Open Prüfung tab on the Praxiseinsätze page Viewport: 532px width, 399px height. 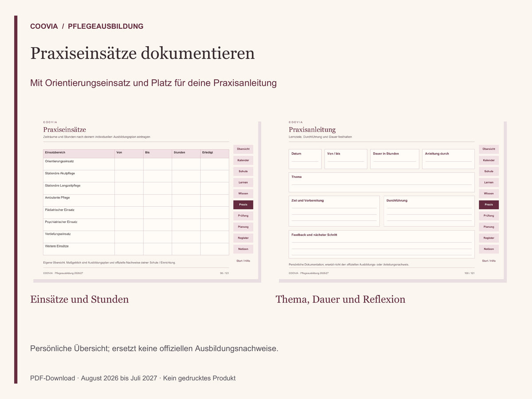(x=243, y=215)
